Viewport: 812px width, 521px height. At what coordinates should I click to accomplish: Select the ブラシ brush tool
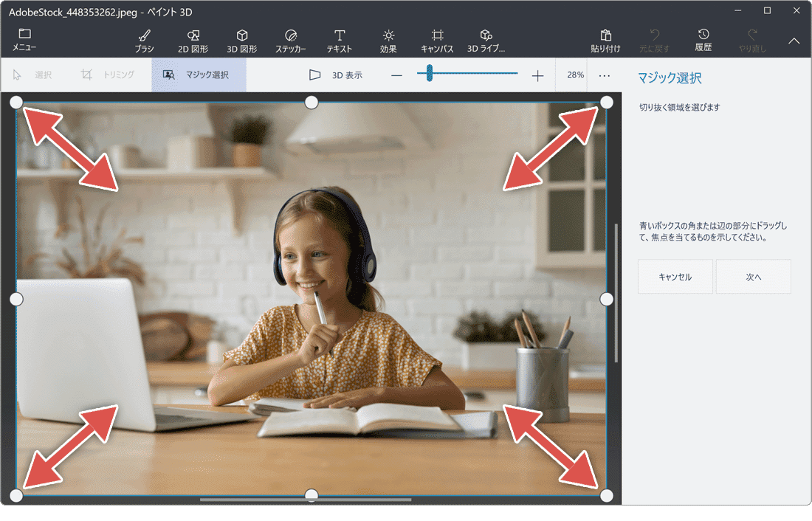[144, 41]
